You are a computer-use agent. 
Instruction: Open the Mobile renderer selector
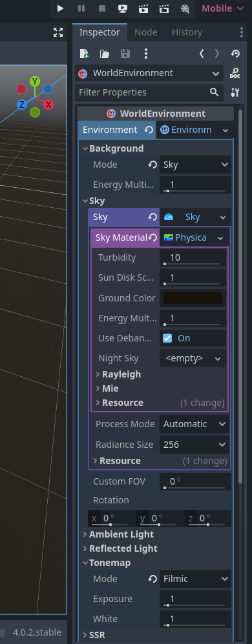tap(223, 8)
